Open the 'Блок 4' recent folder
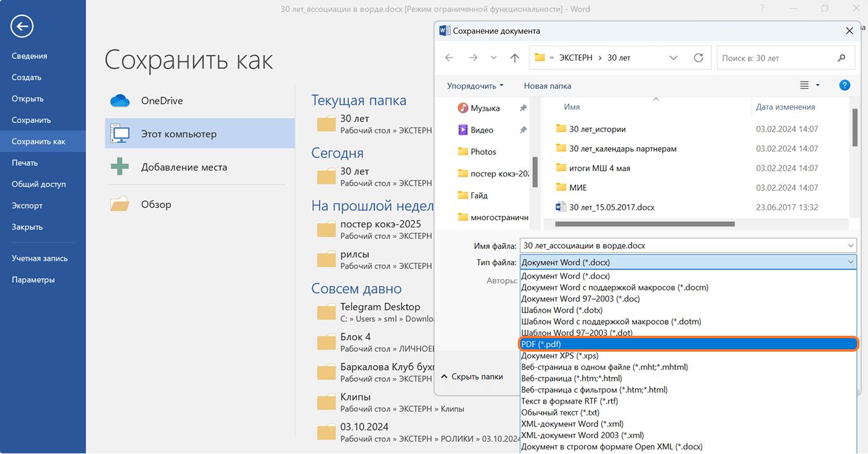 point(375,342)
